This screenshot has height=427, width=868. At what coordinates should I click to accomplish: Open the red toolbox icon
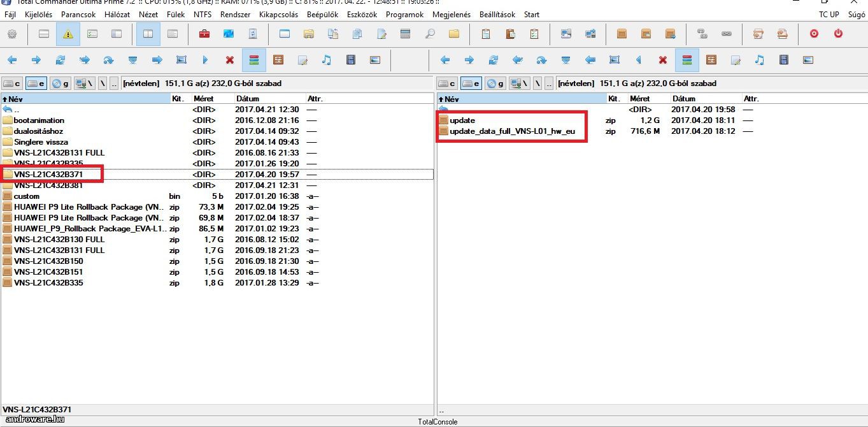(x=204, y=34)
